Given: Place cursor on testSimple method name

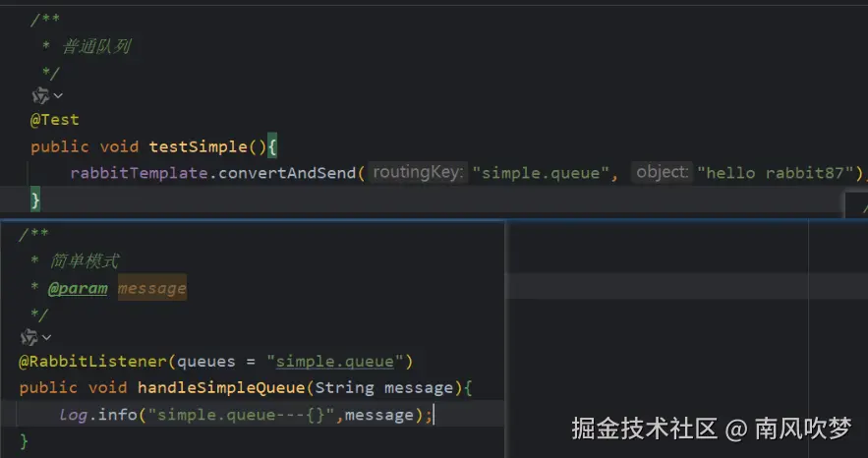Looking at the screenshot, I should [200, 146].
